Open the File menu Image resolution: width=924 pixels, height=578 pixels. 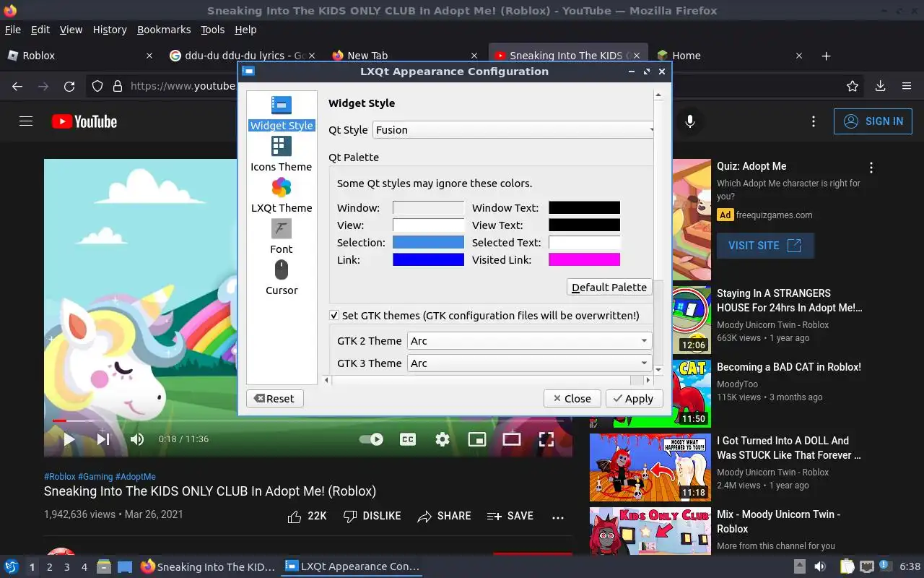coord(13,30)
